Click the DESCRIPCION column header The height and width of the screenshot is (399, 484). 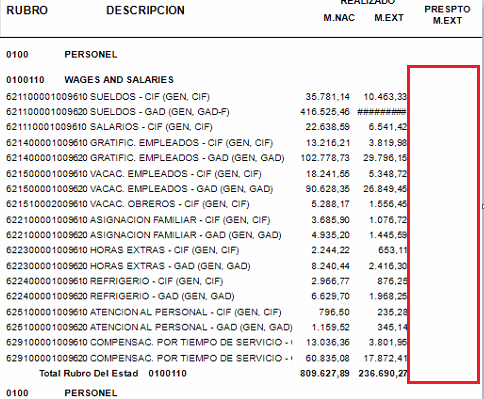[145, 10]
